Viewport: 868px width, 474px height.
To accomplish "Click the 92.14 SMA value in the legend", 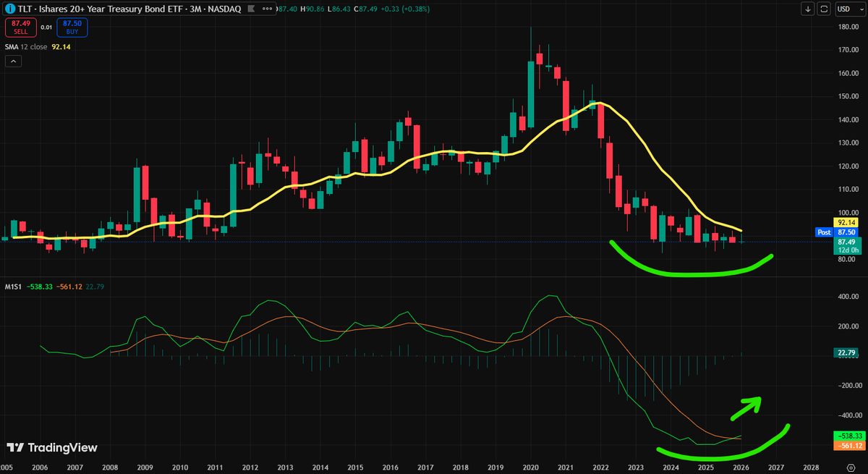I will click(x=61, y=46).
